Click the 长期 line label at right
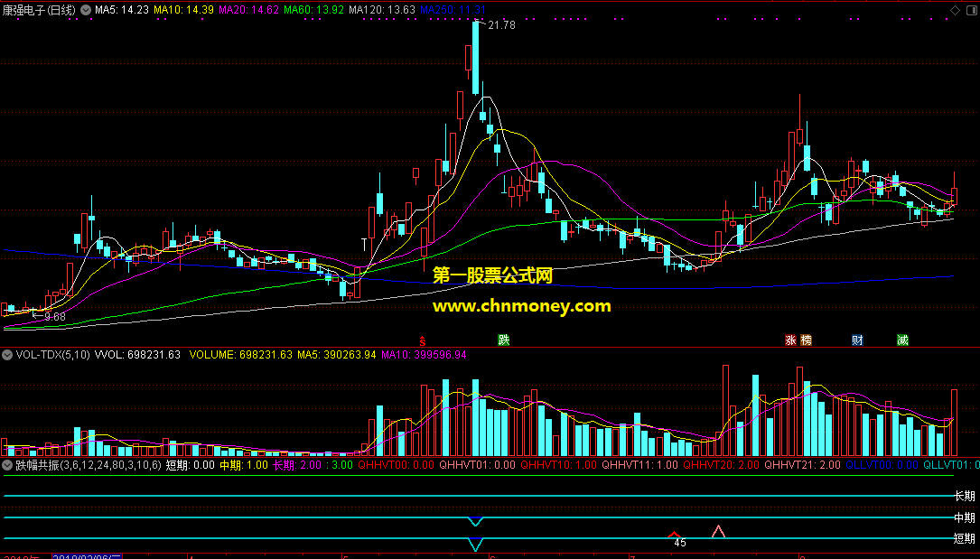The image size is (980, 559). coord(965,496)
